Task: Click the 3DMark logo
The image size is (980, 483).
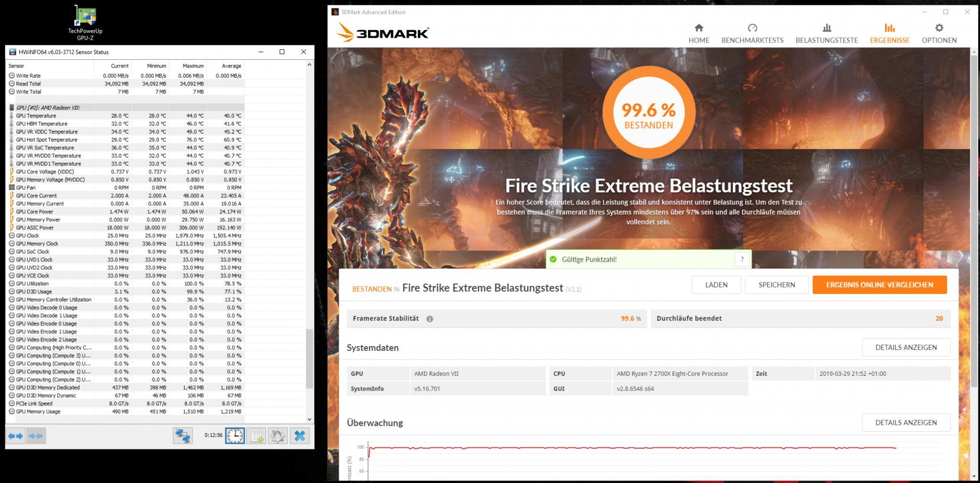Action: (382, 33)
